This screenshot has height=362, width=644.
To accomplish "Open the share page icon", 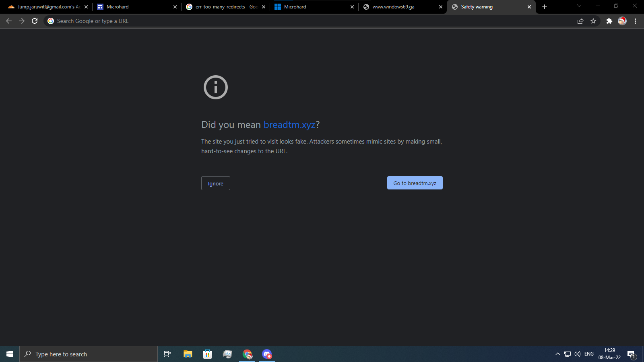I will pos(580,21).
